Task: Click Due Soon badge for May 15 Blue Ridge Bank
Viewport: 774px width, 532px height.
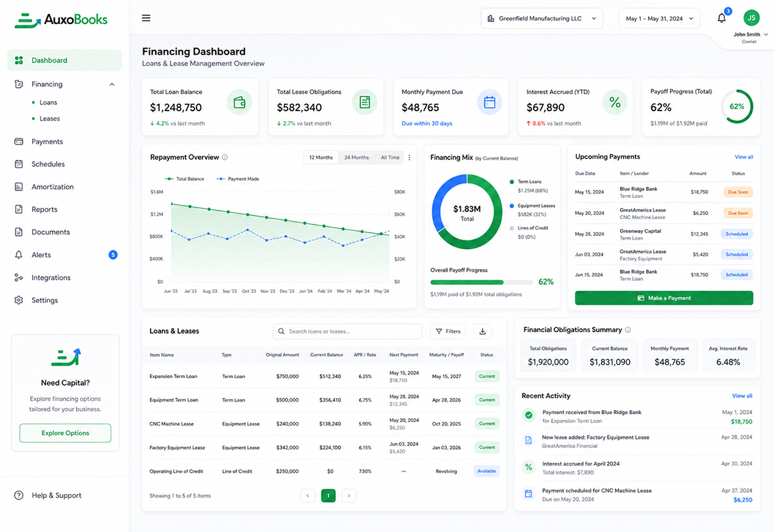Action: pyautogui.click(x=738, y=192)
